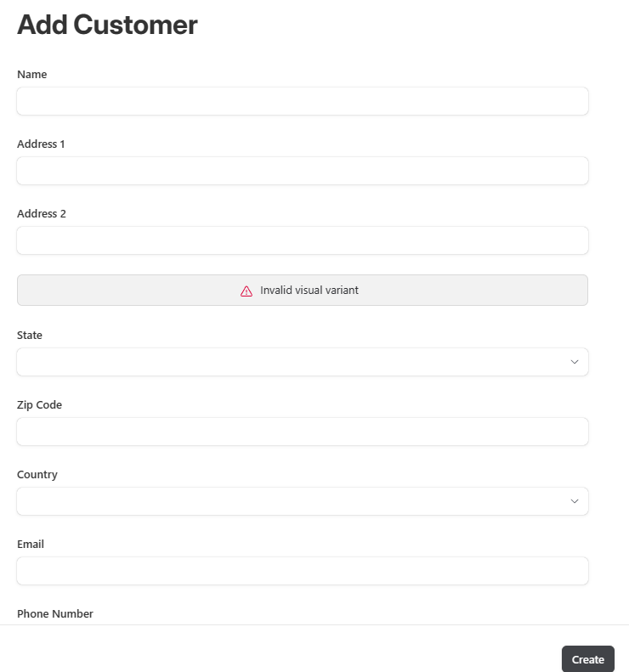The image size is (629, 672).
Task: Open the empty State select box
Action: pos(303,362)
